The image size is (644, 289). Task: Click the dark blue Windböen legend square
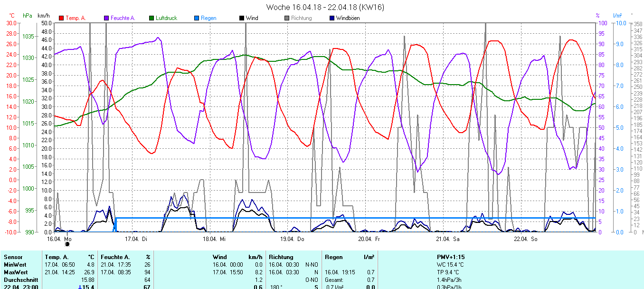pos(331,18)
